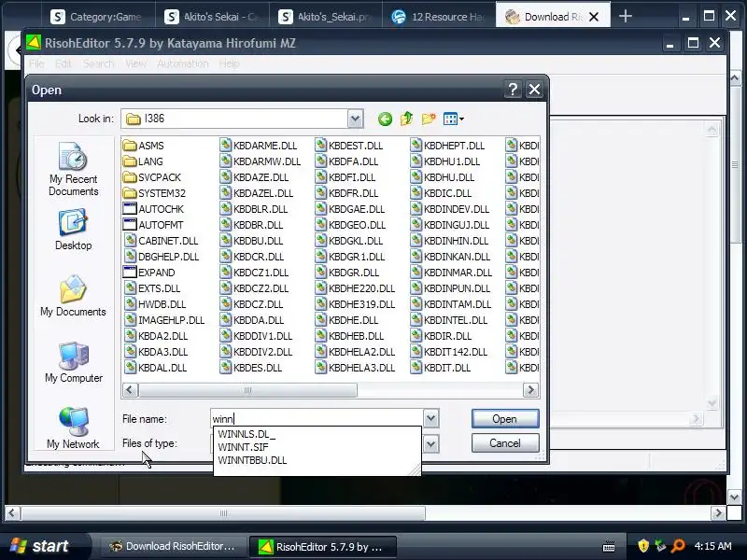Screen dimensions: 747x560
Task: Click the Open button
Action: point(505,418)
